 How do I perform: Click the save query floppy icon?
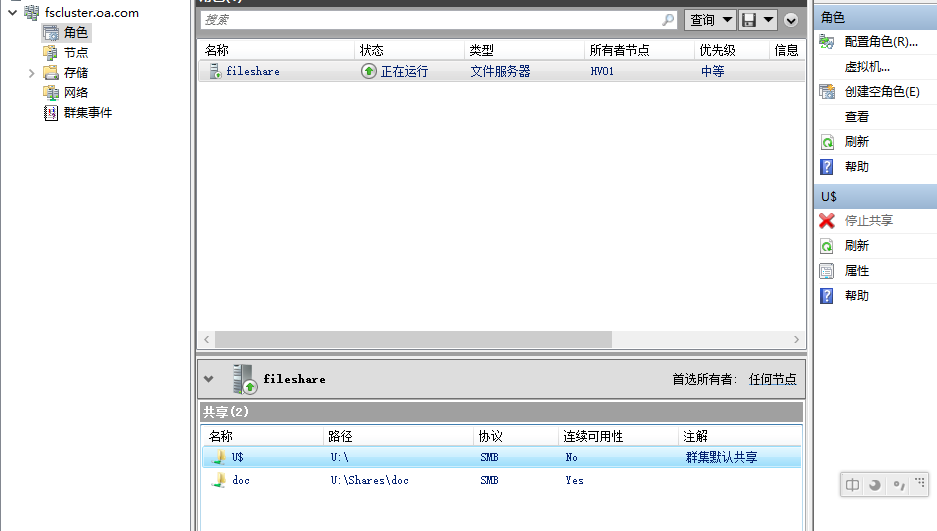(749, 20)
